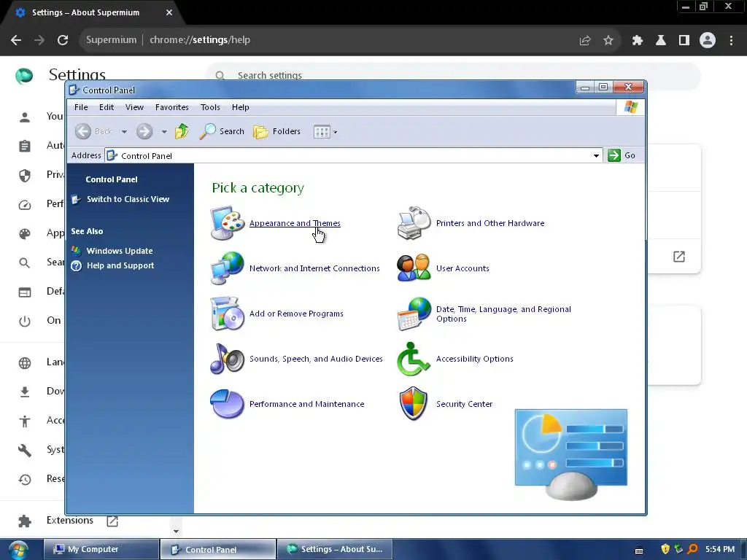Open the Favorites menu
Screen dimensions: 747x560
pos(172,107)
